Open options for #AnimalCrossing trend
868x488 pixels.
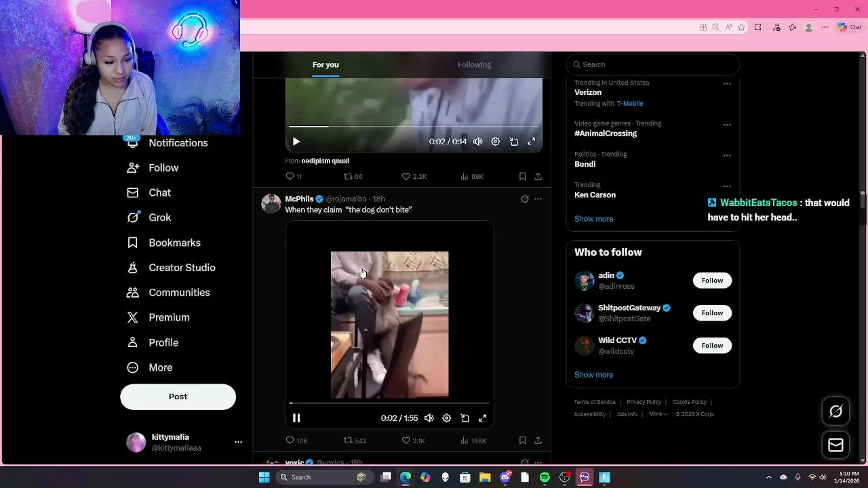727,125
